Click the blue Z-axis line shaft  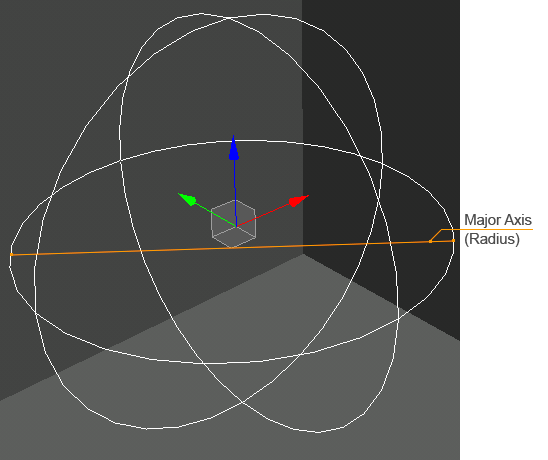click(x=235, y=193)
